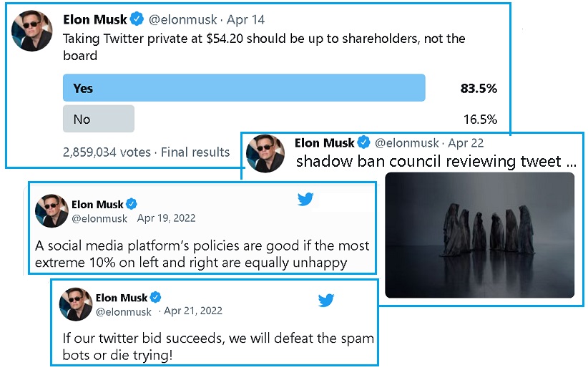
Task: Click the avatar on the spam bots tweet
Action: point(74,304)
